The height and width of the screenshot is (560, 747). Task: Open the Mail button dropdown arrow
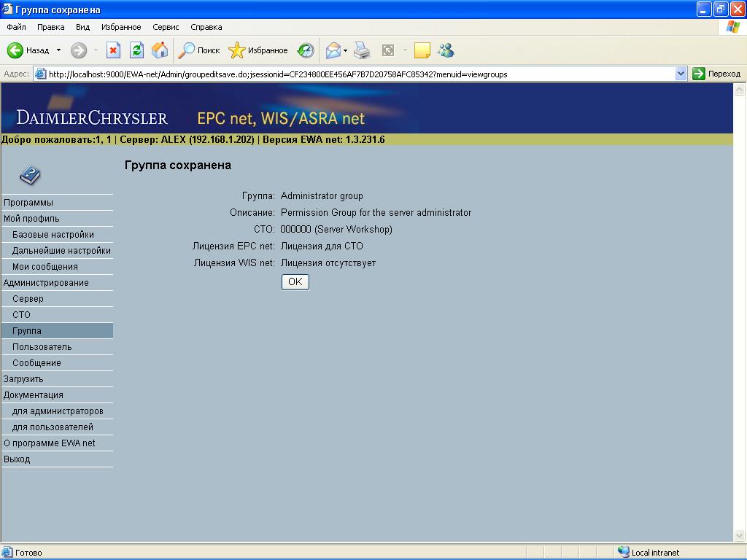point(345,50)
